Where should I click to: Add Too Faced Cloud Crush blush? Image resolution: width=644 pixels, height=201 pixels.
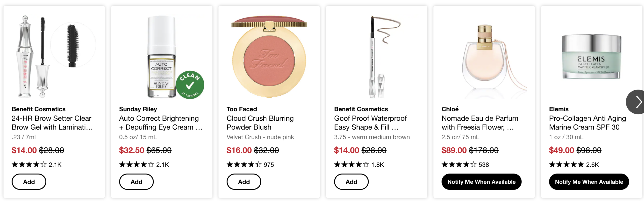244,182
